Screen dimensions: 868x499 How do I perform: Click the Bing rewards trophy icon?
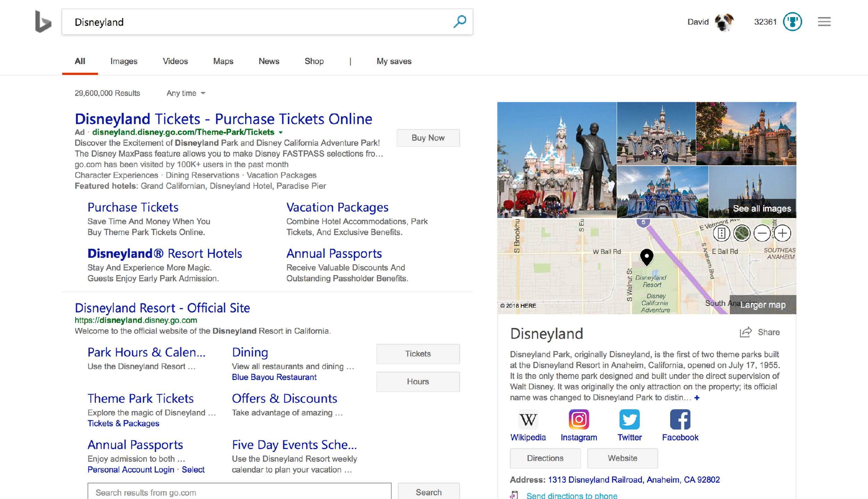click(x=792, y=22)
